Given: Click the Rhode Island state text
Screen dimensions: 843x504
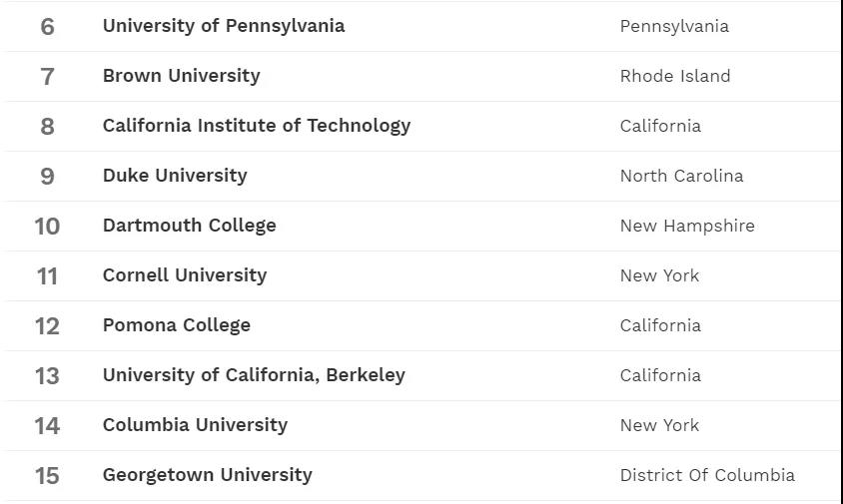Looking at the screenshot, I should pos(675,76).
